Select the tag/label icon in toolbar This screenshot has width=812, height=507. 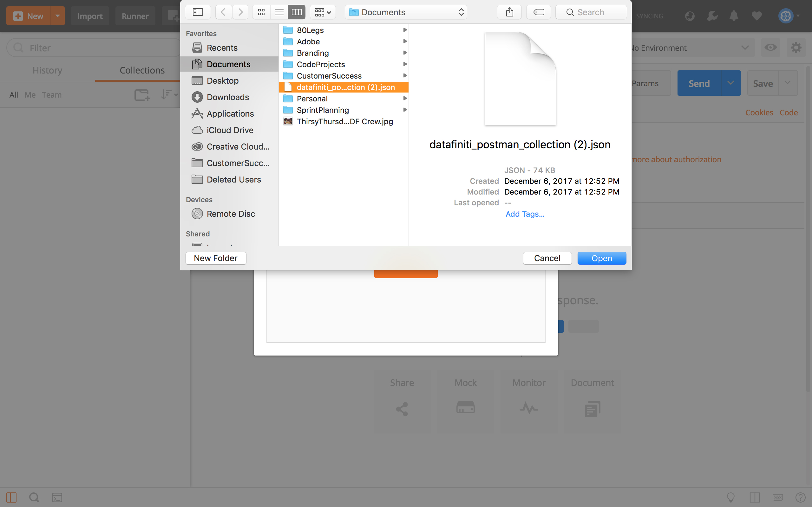click(x=539, y=12)
